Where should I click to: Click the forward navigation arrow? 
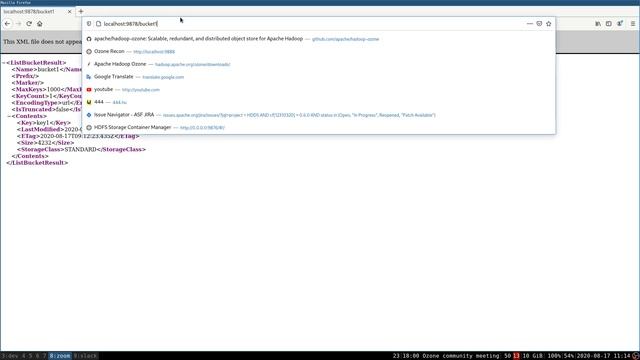click(18, 24)
